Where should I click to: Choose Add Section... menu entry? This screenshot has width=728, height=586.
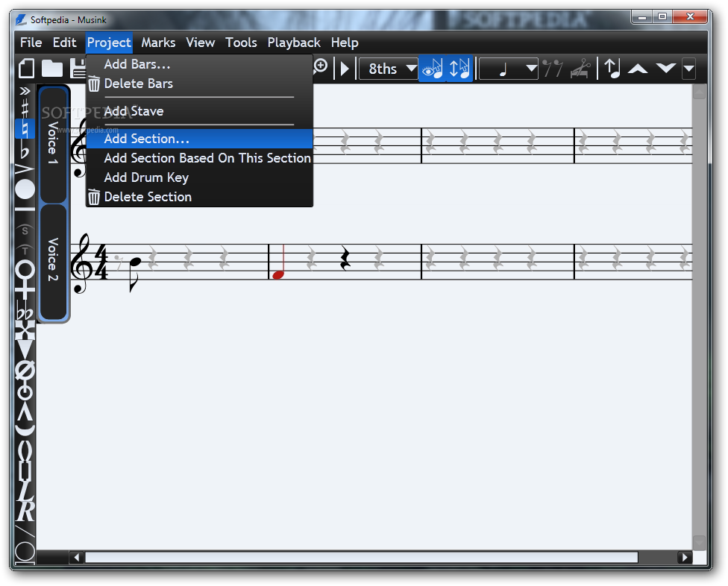(200, 139)
